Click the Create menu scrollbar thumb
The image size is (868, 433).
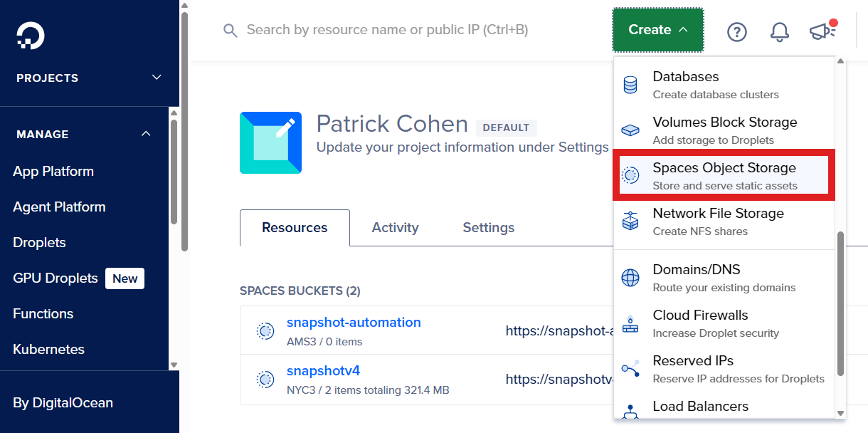tap(840, 303)
